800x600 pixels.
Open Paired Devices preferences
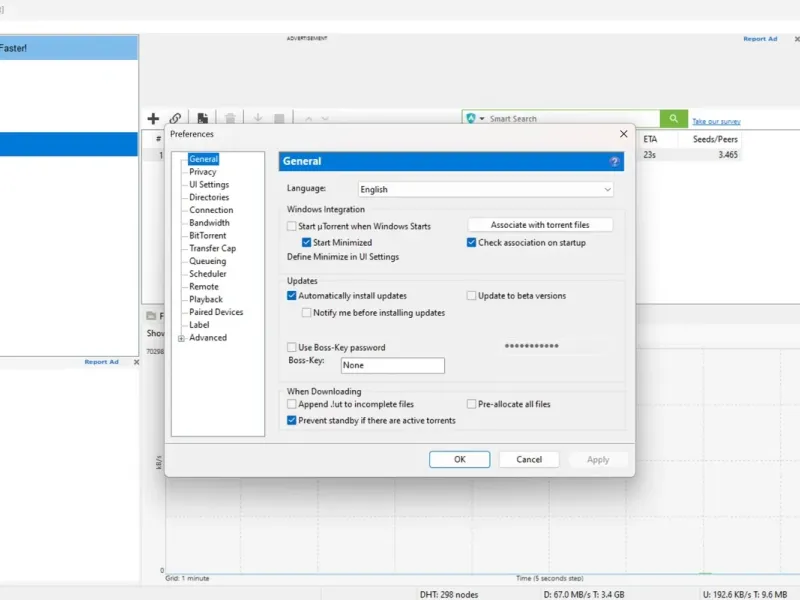pyautogui.click(x=216, y=312)
